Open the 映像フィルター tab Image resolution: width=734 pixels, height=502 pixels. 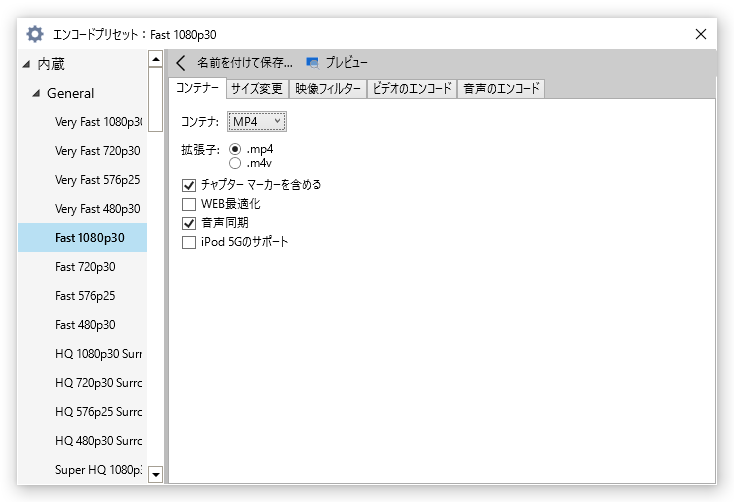click(328, 89)
